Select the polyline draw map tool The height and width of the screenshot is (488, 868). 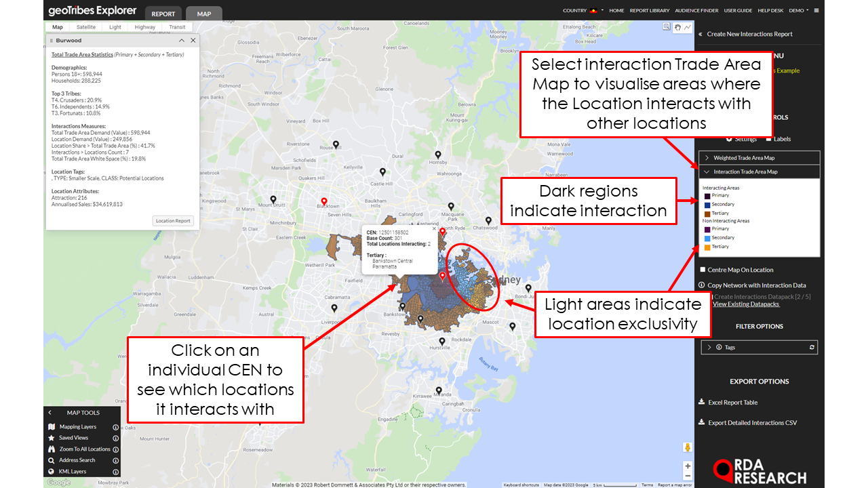point(688,27)
